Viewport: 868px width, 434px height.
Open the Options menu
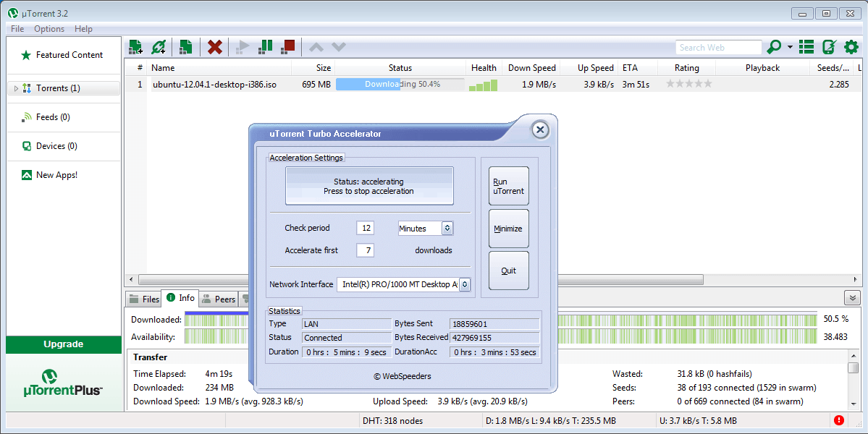click(49, 29)
